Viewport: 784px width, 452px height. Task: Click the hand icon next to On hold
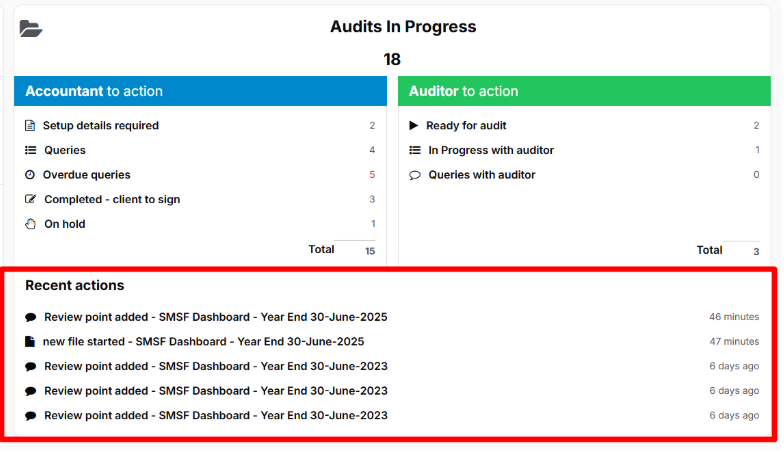tap(30, 224)
